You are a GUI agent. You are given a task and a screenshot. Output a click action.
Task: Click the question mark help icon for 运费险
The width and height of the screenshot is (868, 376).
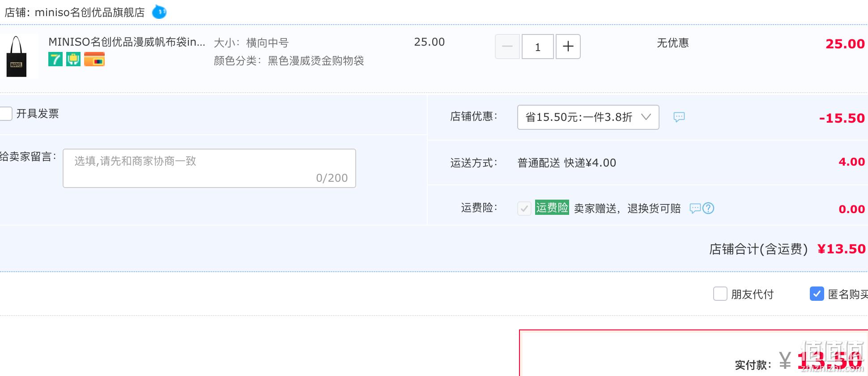(708, 208)
